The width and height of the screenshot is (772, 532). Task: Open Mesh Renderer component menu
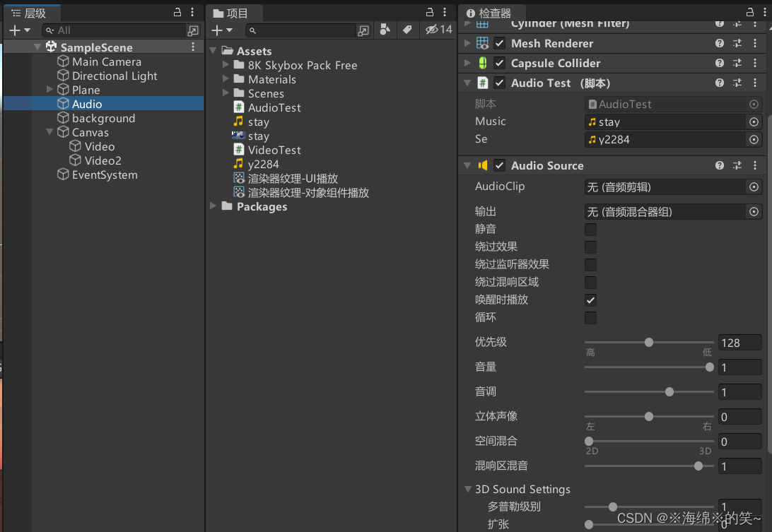pyautogui.click(x=755, y=43)
